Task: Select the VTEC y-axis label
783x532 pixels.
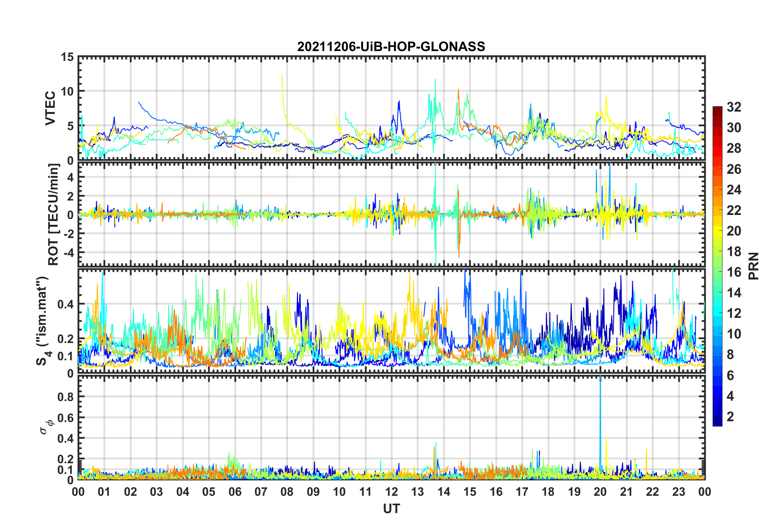Action: (x=50, y=108)
